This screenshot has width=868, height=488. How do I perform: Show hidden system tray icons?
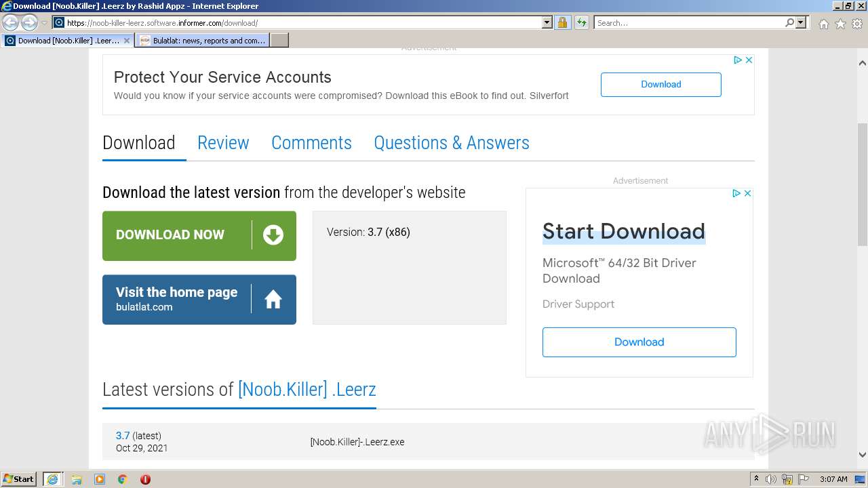[757, 479]
